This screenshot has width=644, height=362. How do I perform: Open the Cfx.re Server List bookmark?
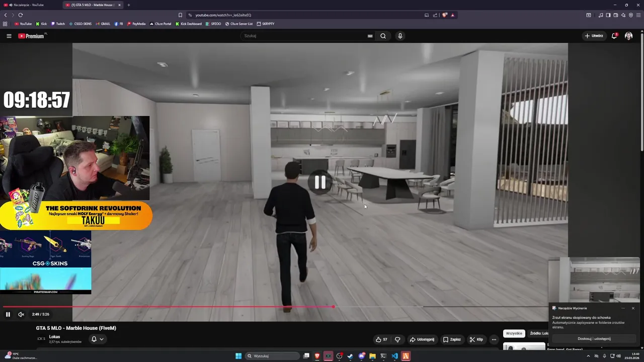(239, 24)
